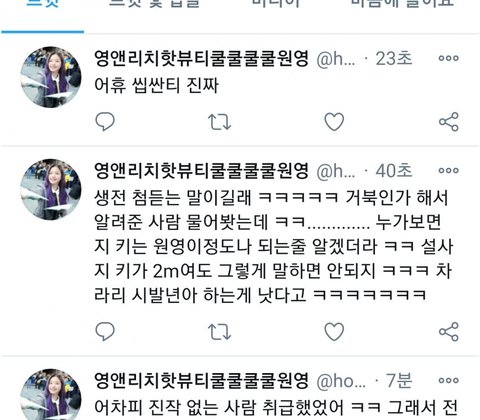
Task: Open profile picture of the 23초 tweet
Action: tap(51, 77)
